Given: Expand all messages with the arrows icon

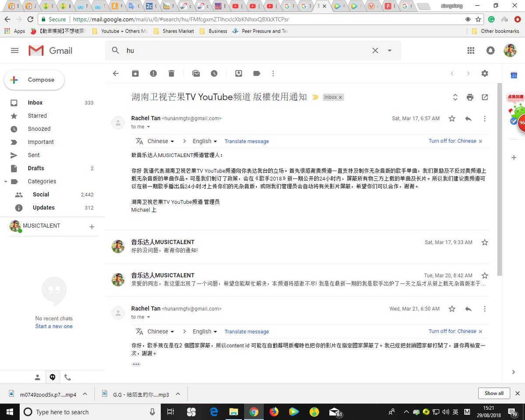Looking at the screenshot, I should click(x=455, y=97).
